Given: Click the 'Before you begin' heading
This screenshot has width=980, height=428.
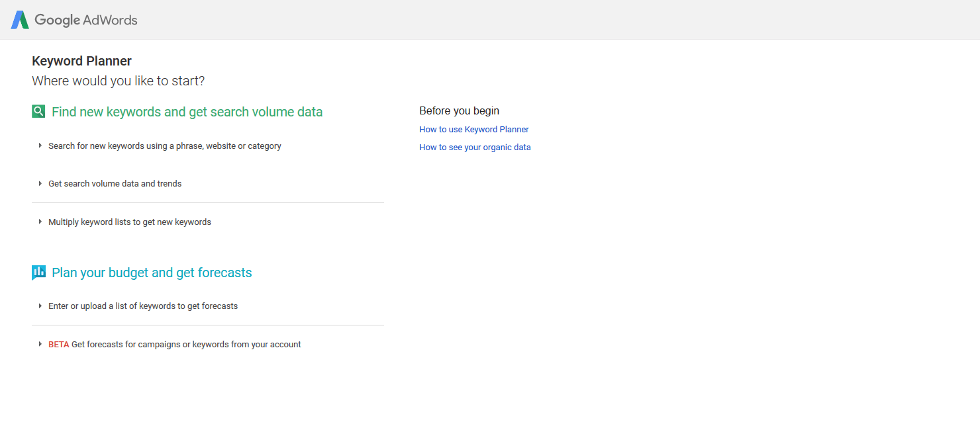Looking at the screenshot, I should coord(459,110).
